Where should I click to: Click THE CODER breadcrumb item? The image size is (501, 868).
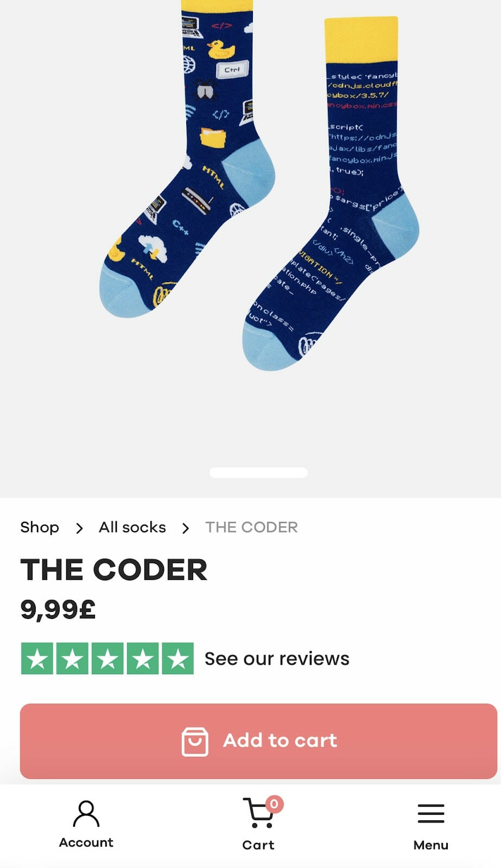[x=251, y=527]
